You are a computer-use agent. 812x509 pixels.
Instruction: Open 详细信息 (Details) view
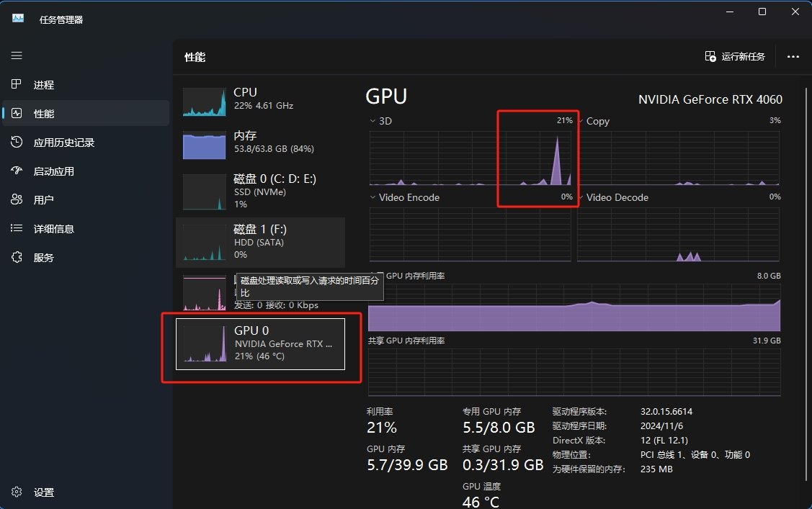pos(16,228)
